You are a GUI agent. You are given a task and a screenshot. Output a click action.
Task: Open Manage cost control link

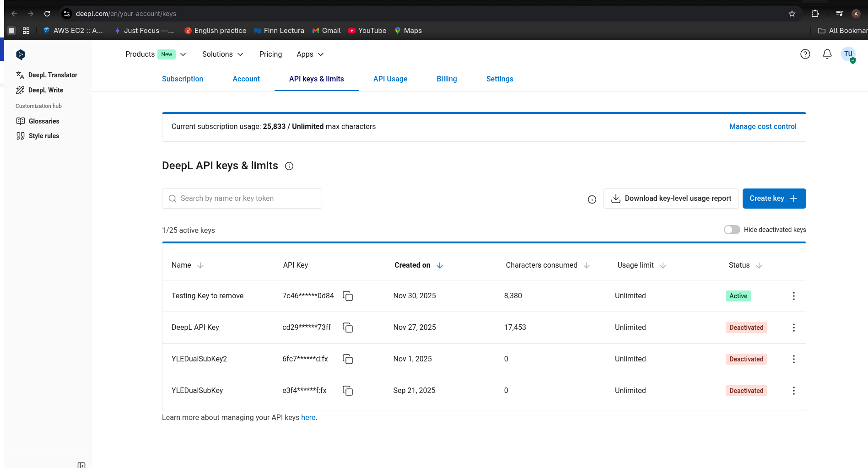coord(762,126)
